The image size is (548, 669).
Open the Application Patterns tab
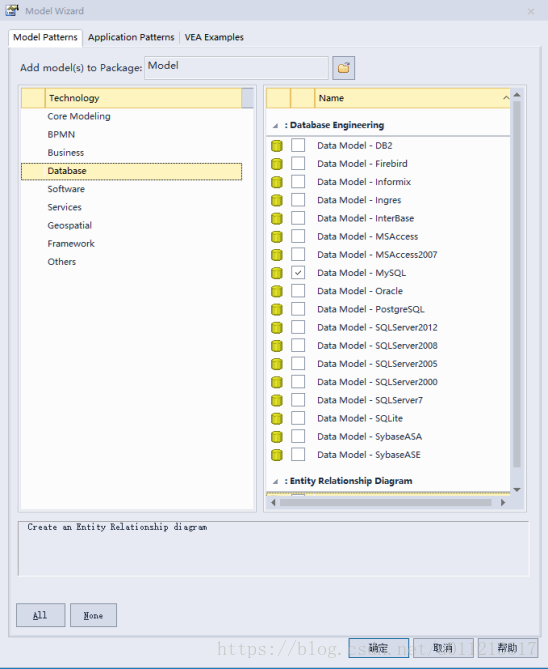131,37
